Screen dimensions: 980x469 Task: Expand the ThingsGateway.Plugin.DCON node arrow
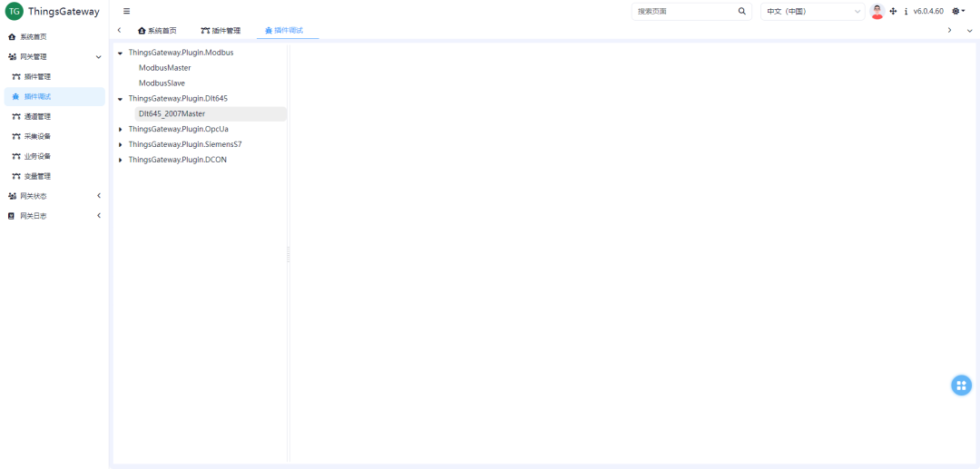click(120, 160)
